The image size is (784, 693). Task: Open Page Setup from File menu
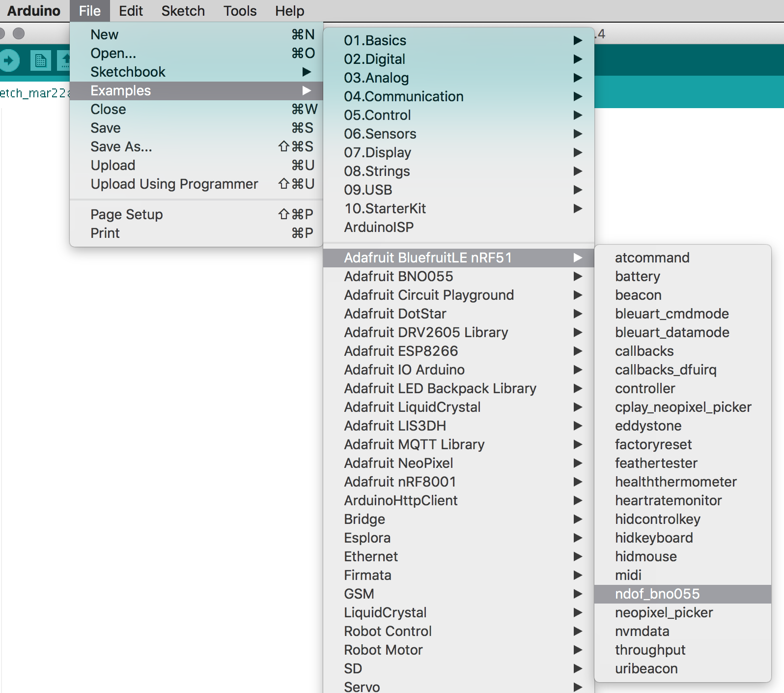pyautogui.click(x=196, y=214)
